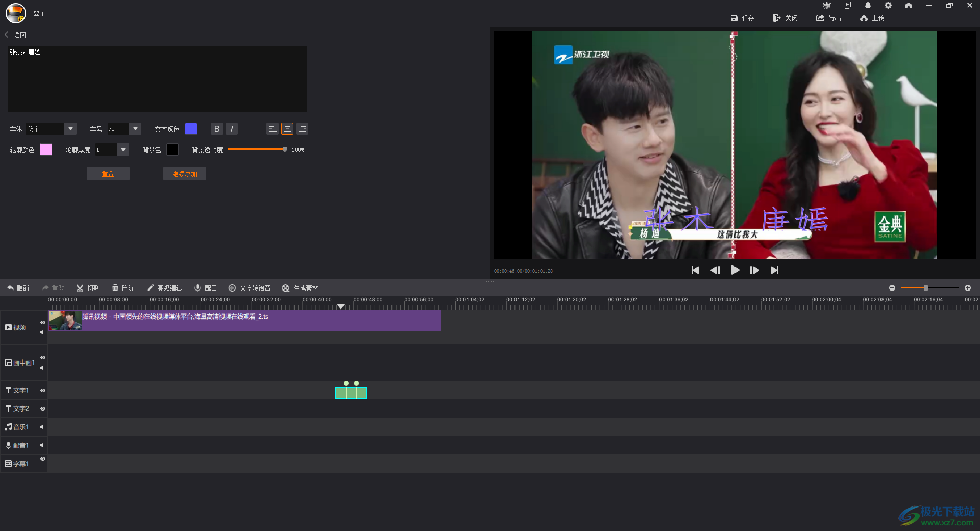The width and height of the screenshot is (980, 531).
Task: Click the font size value 90
Action: [118, 129]
